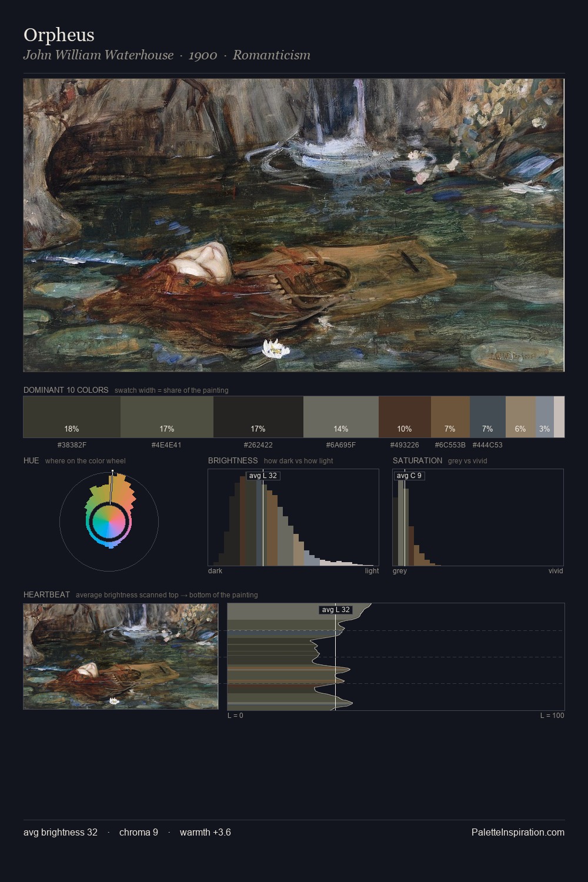This screenshot has width=588, height=882.
Task: Click the DOMINANT 10 COLORS heading
Action: [66, 390]
